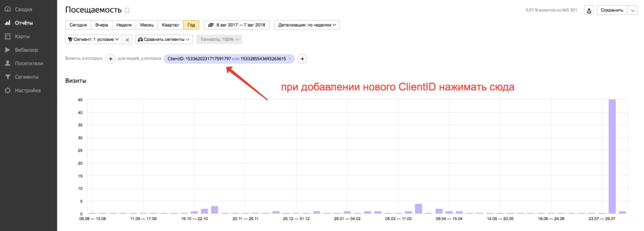Add a visit condition with plus button
Screen dimensions: 644x231
coord(111,59)
